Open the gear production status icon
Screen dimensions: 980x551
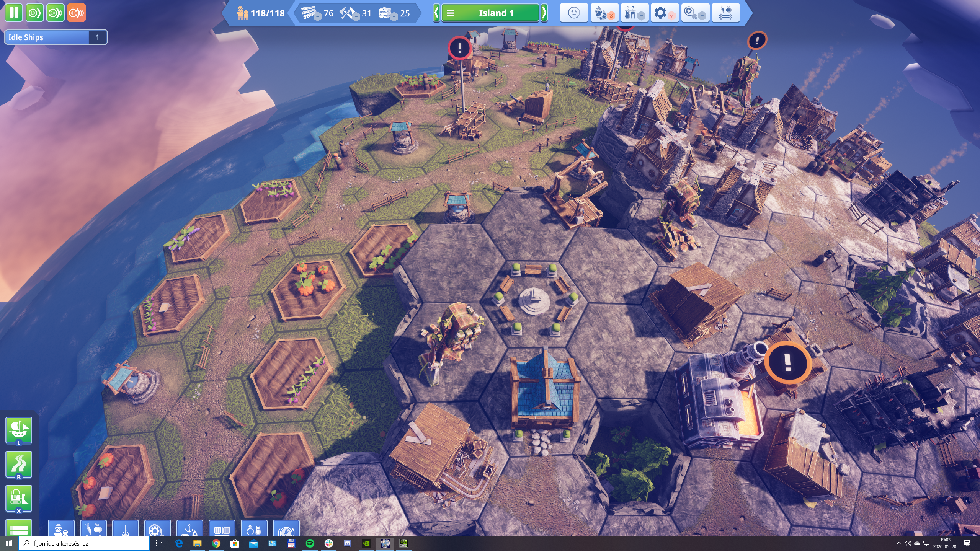tap(665, 13)
